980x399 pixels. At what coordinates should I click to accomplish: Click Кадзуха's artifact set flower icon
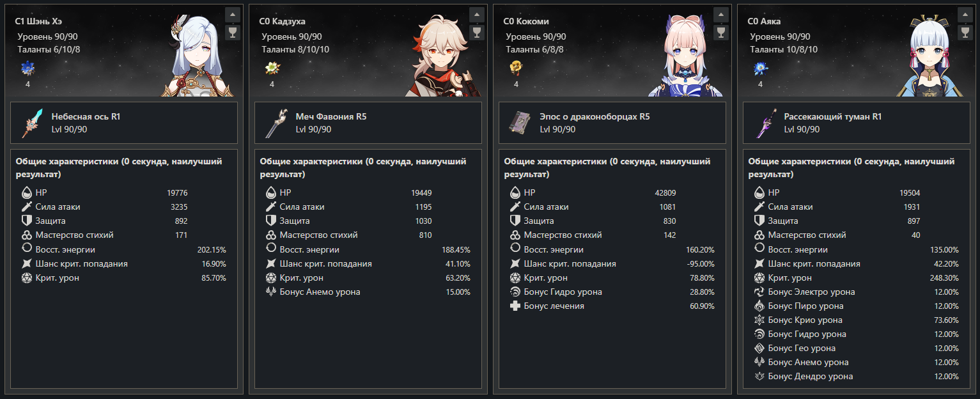[x=272, y=68]
